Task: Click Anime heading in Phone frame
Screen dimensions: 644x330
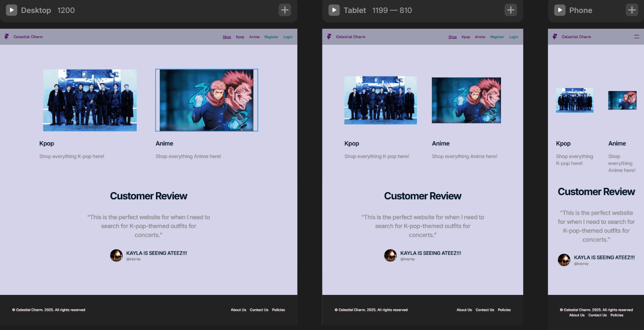Action: click(617, 143)
